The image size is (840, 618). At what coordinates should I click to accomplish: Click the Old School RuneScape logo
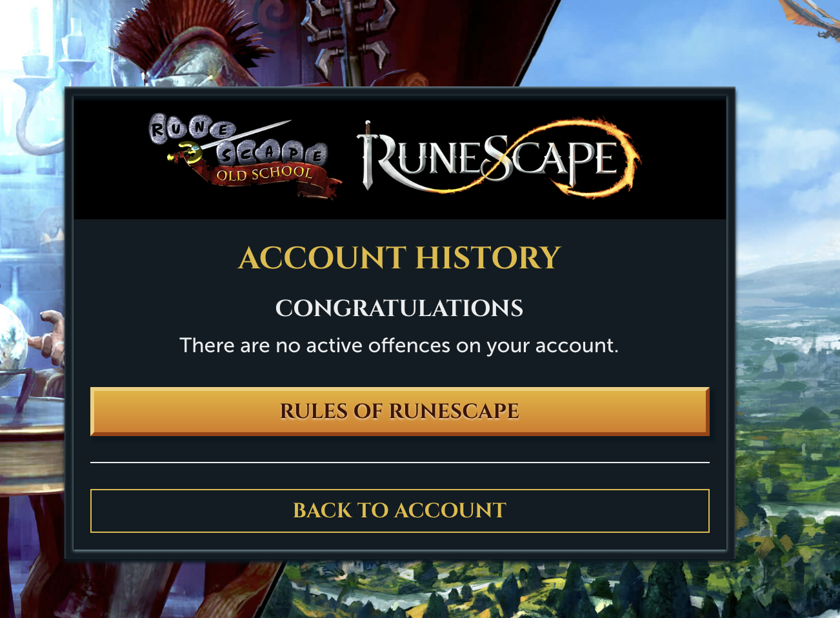244,156
